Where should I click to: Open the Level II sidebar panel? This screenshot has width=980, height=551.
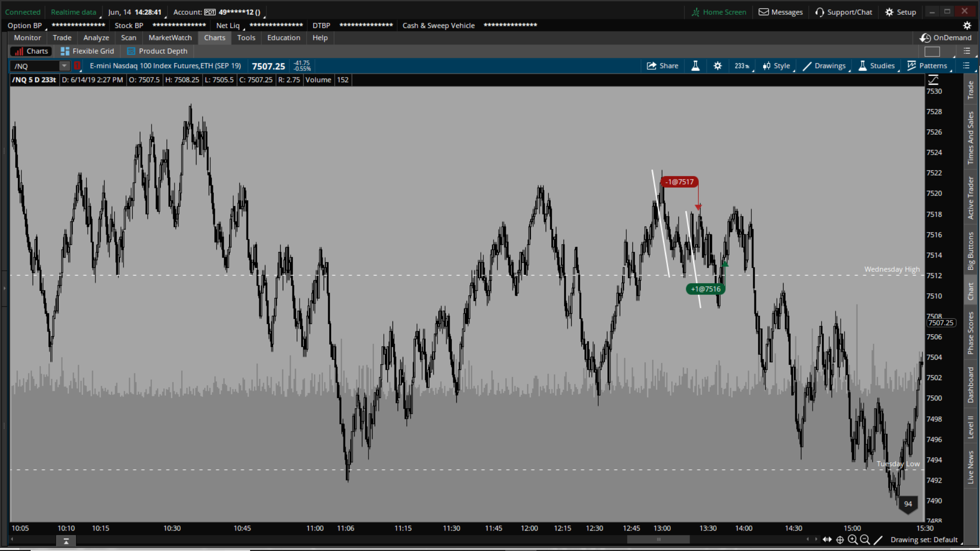[971, 427]
